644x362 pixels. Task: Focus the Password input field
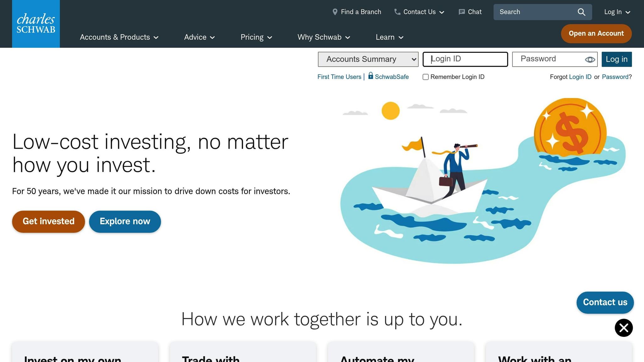click(x=555, y=59)
